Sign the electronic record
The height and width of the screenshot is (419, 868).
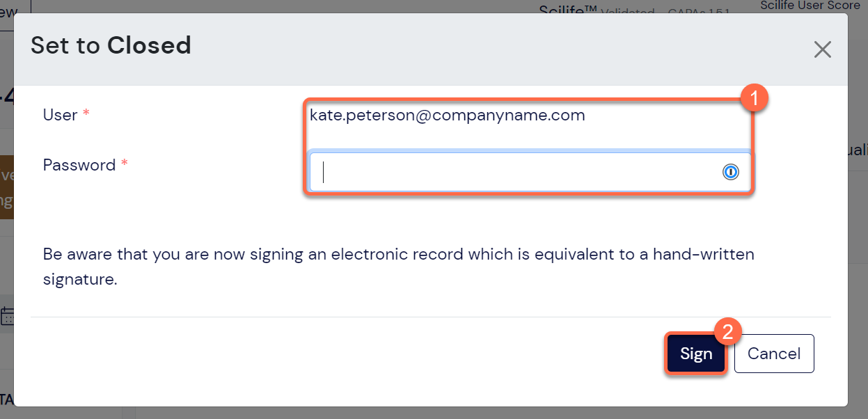point(696,354)
